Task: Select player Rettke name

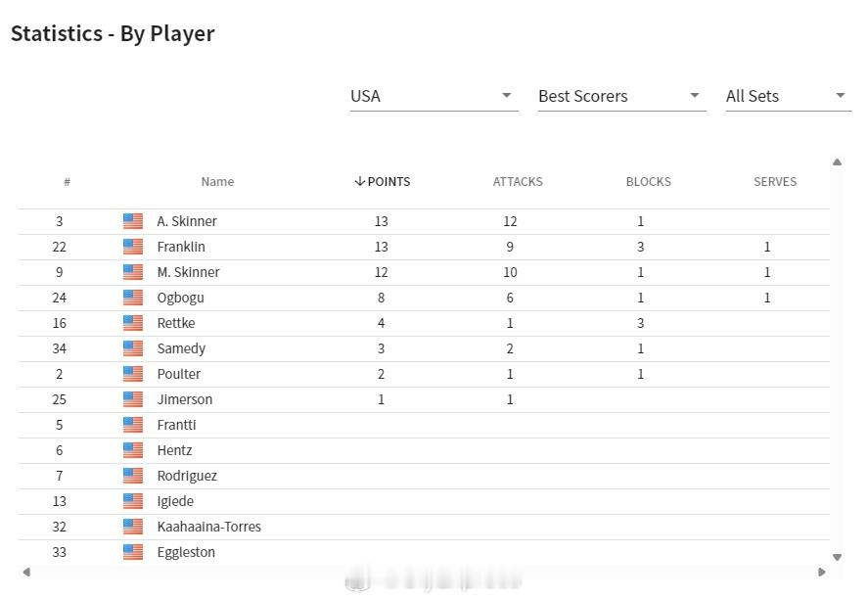Action: point(176,323)
